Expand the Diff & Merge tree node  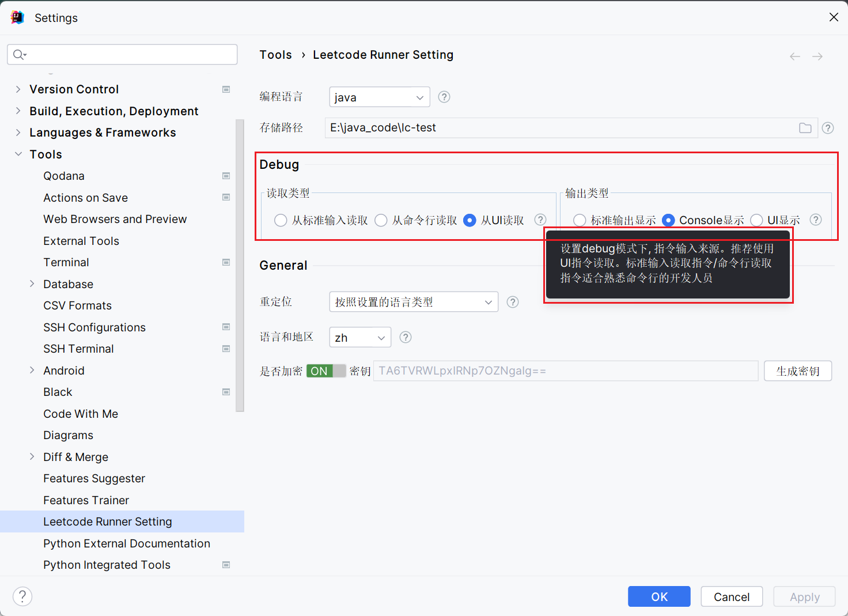(x=32, y=456)
